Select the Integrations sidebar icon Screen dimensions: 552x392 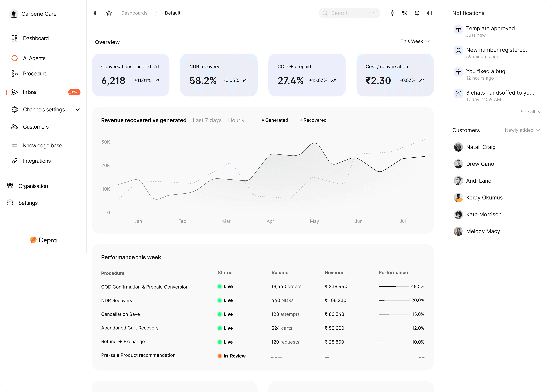point(15,161)
